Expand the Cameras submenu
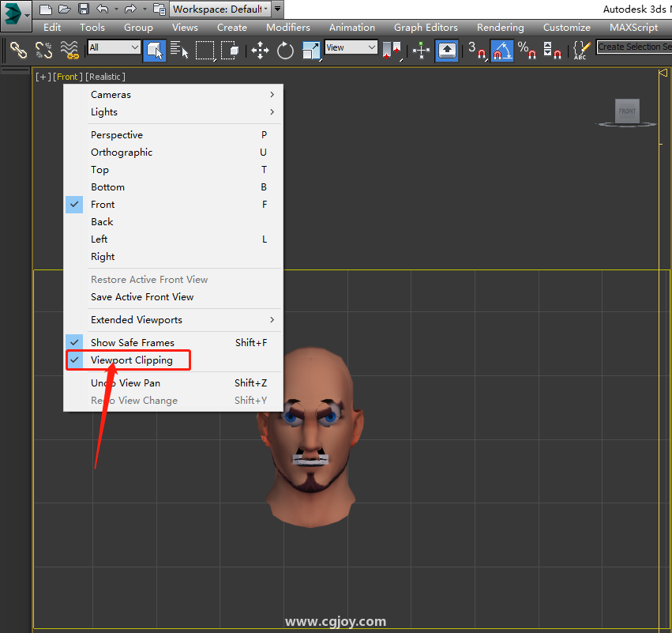This screenshot has width=672, height=633. (x=173, y=94)
